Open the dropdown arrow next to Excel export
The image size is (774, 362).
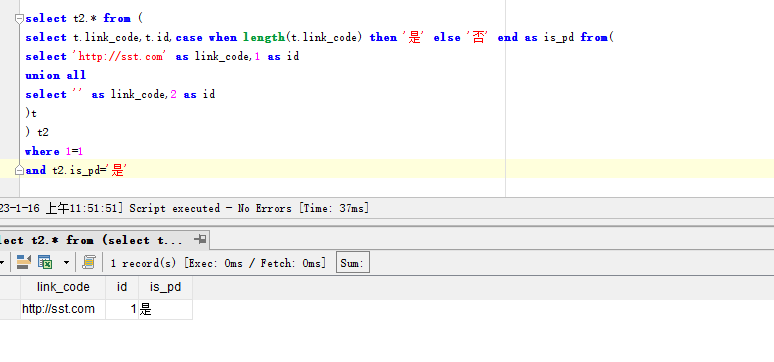66,263
